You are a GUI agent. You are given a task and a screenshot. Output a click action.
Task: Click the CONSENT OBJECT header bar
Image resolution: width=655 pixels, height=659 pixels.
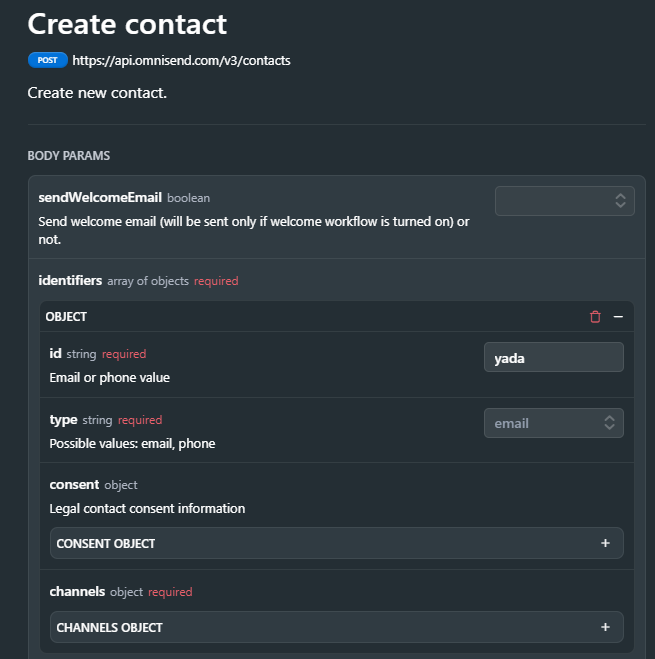(336, 543)
